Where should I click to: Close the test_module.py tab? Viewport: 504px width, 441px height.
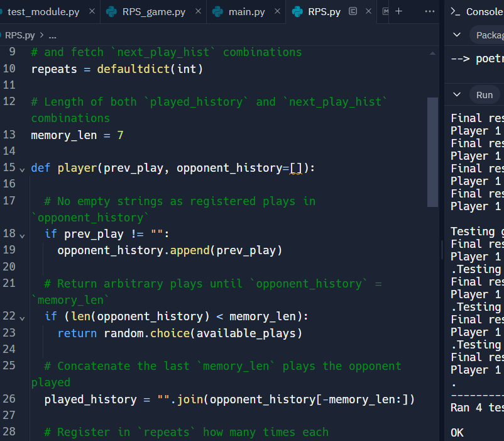pos(92,11)
